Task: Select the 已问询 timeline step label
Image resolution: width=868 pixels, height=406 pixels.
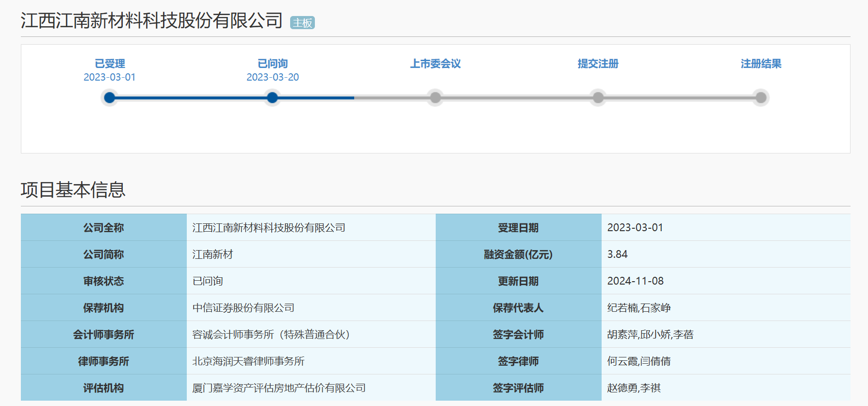Action: pos(273,64)
